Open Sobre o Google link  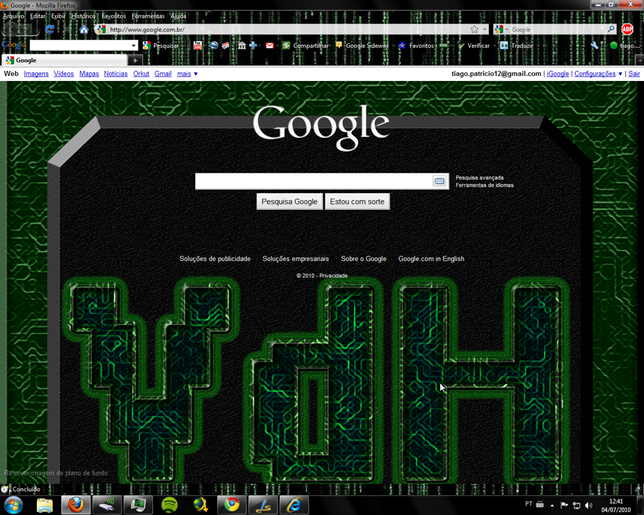coord(363,259)
